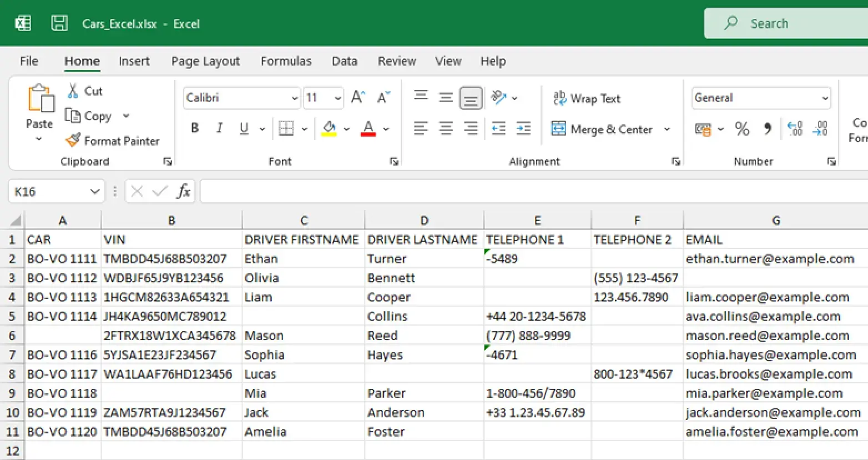Apply Percent Style
868x460 pixels.
[x=742, y=129]
